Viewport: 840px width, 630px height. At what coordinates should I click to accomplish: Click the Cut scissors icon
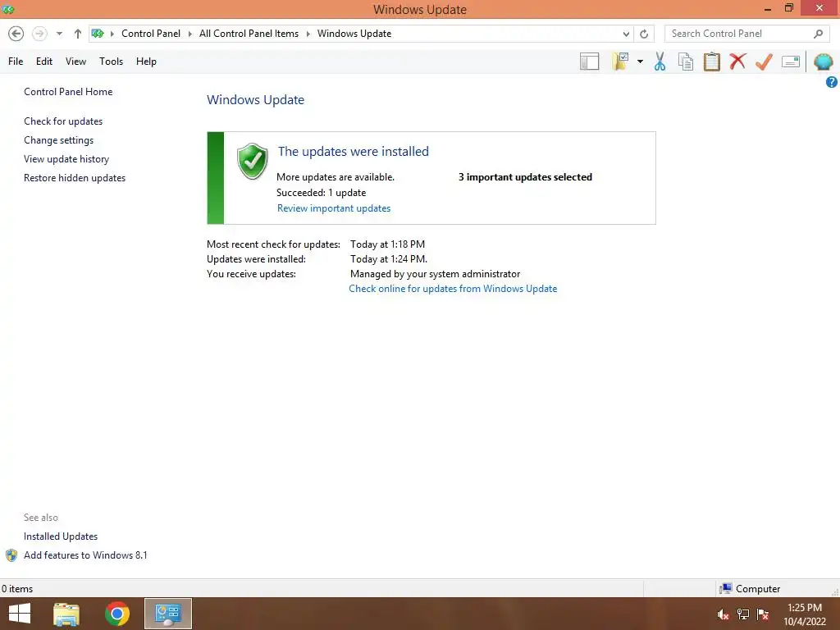660,62
